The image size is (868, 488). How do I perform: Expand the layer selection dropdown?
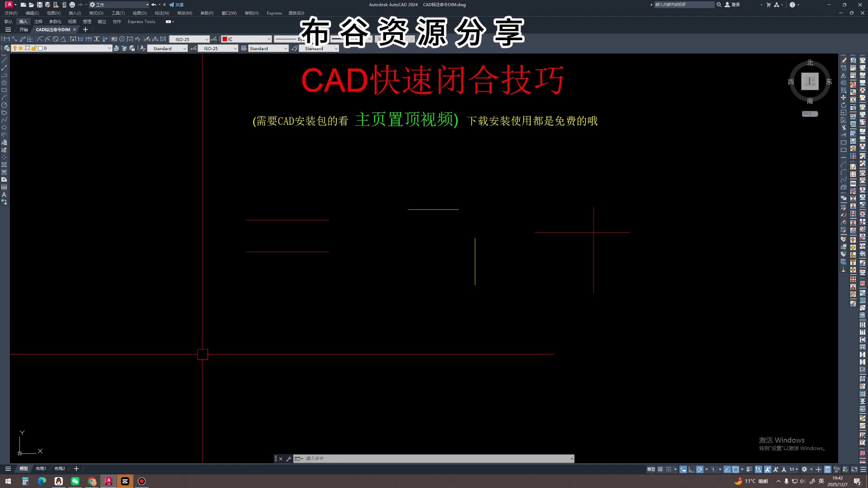pyautogui.click(x=110, y=48)
